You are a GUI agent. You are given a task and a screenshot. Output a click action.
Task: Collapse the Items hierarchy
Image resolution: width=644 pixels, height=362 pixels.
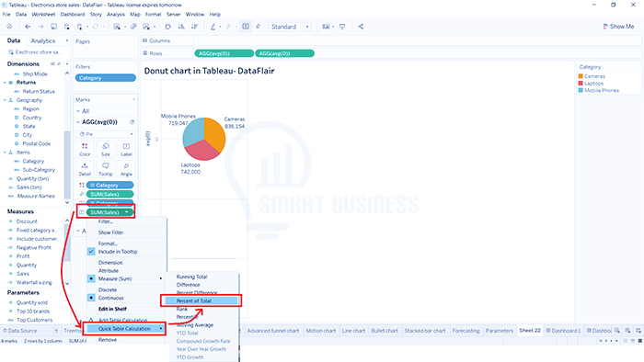pos(5,153)
